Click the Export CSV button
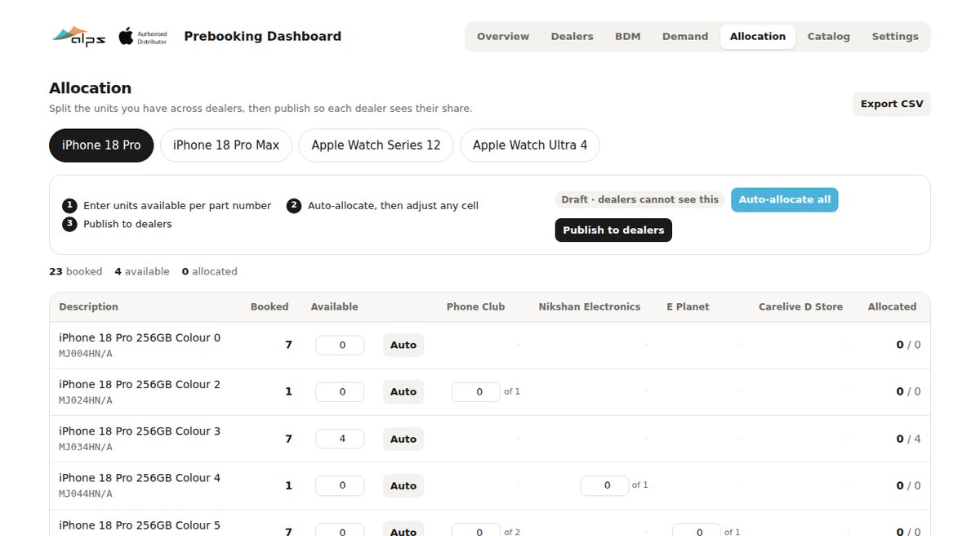This screenshot has width=980, height=536. pos(892,104)
